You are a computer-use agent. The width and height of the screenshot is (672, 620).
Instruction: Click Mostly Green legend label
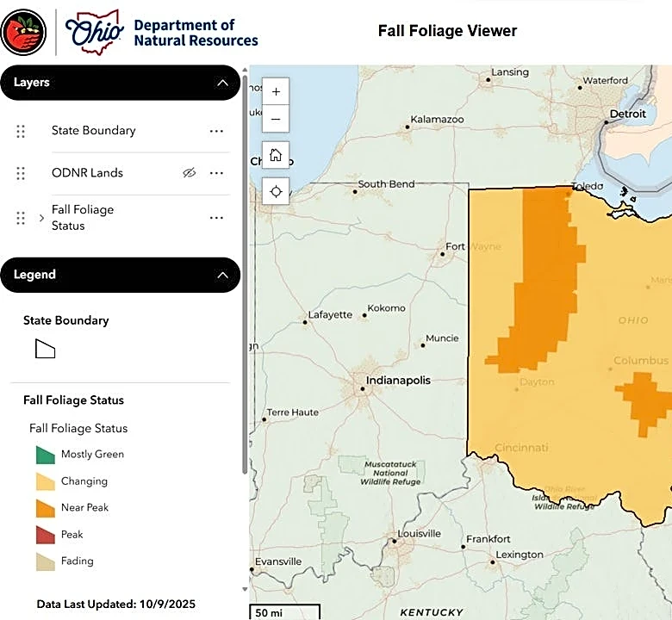click(92, 454)
